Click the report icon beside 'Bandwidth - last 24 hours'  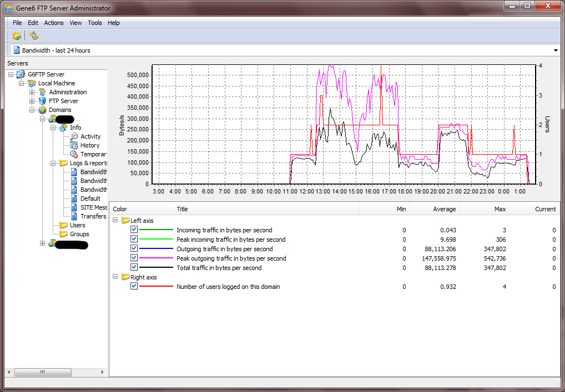(17, 50)
